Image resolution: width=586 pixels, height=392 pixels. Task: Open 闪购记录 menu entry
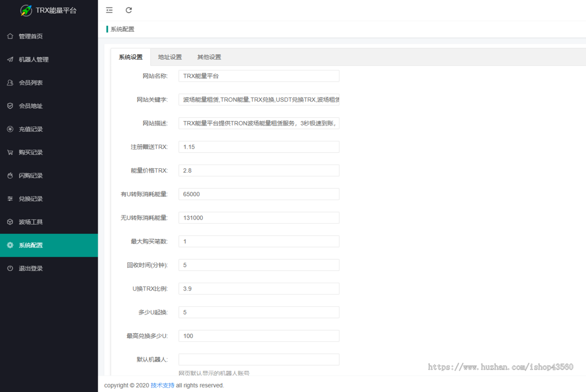coord(49,175)
